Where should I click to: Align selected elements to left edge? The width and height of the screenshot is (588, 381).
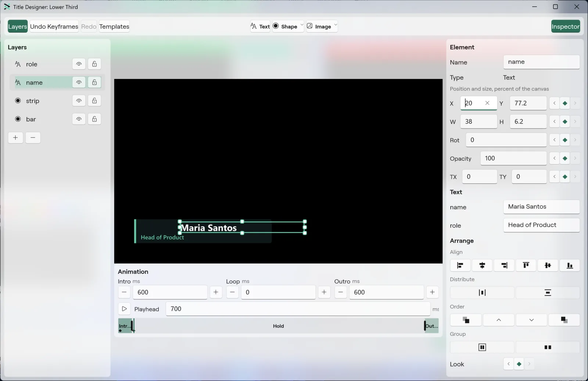pos(460,265)
